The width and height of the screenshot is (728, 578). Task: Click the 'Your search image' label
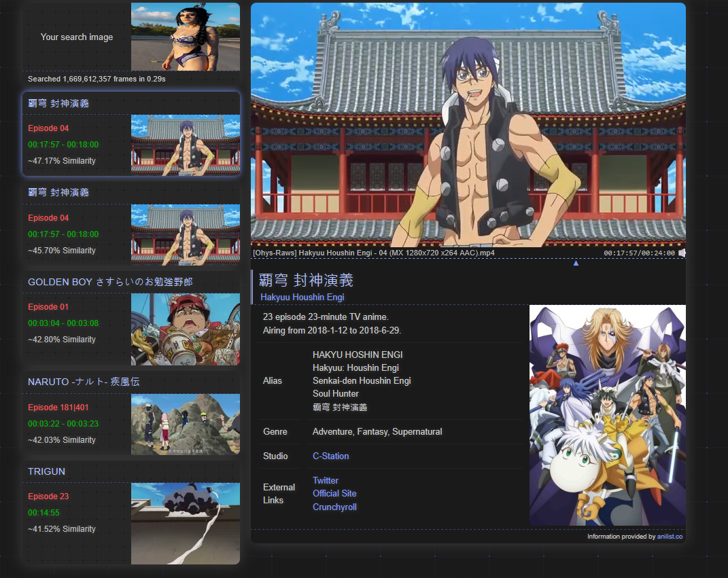[77, 37]
